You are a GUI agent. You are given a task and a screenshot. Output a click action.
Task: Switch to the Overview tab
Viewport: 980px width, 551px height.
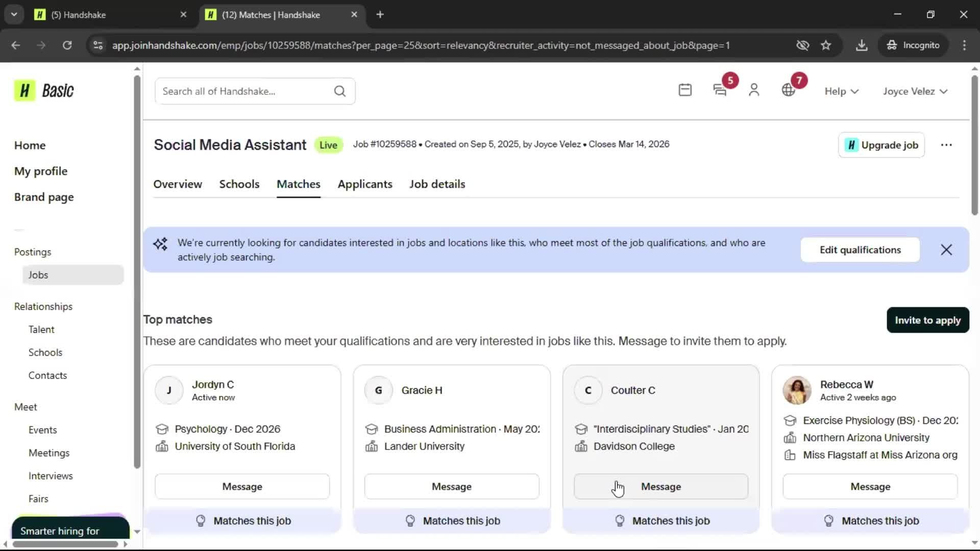178,184
